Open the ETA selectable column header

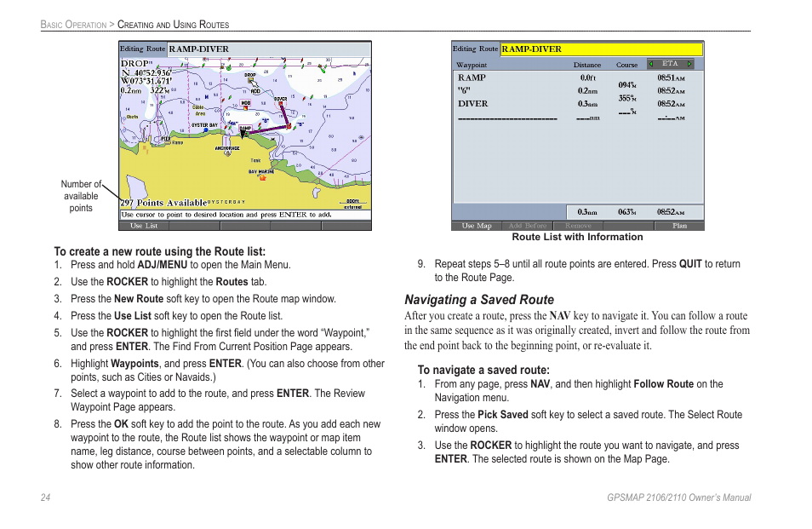point(670,64)
